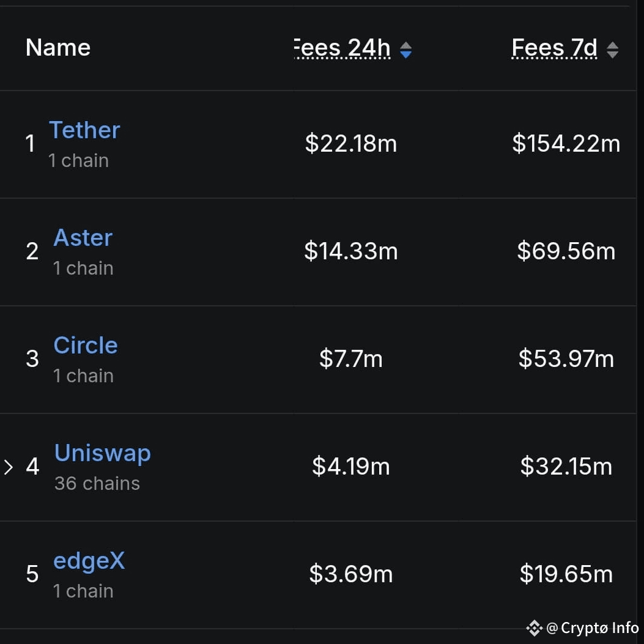Open the edgeX protocol link
The height and width of the screenshot is (644, 644).
coord(89,561)
